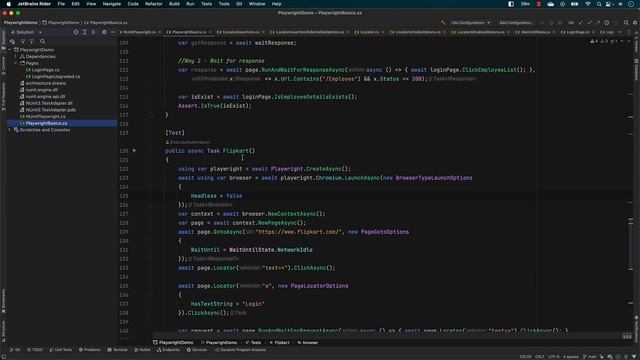
Task: Hide the Solution panel with the minimize icon
Action: (x=113, y=32)
